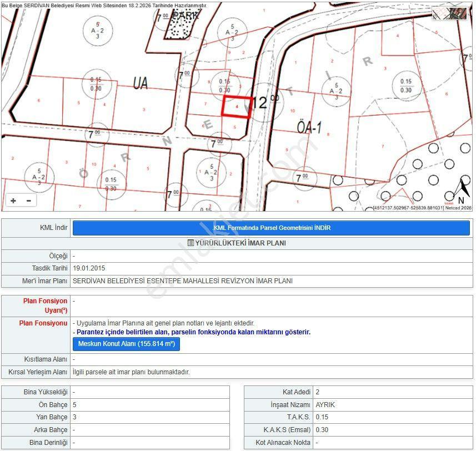Zoom out the map with minus button
Screen dimensions: 476x451
point(29,201)
